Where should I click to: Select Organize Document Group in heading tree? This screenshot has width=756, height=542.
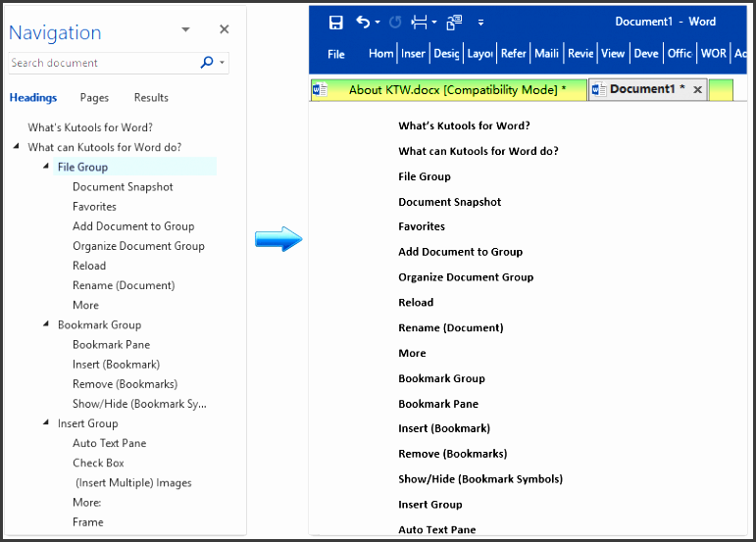pos(138,246)
